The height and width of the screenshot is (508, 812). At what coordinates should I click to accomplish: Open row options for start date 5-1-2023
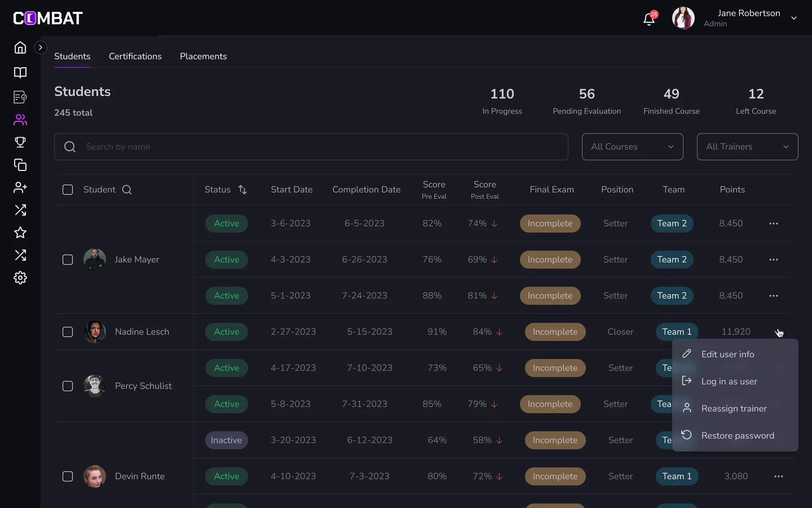point(774,296)
